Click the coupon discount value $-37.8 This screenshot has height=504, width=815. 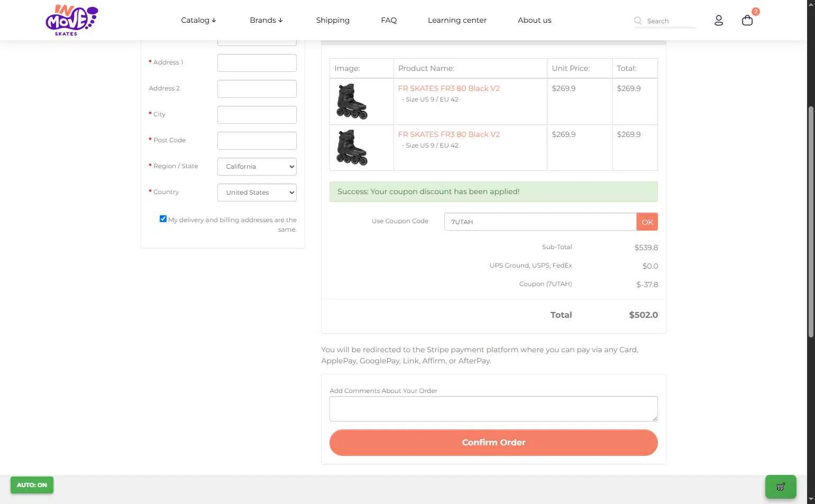[647, 285]
